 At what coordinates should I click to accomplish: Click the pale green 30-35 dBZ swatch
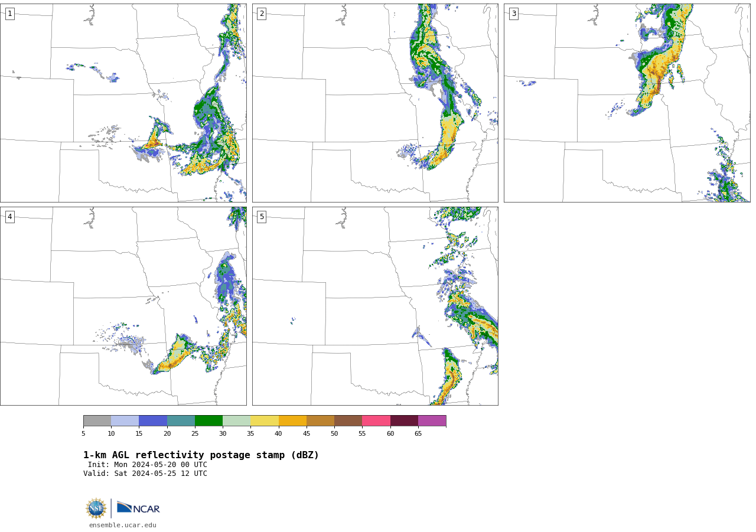tap(236, 420)
